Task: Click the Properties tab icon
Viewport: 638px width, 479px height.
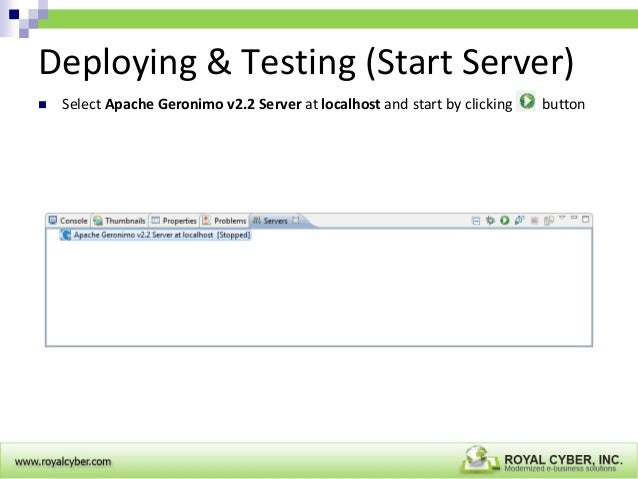Action: [x=155, y=221]
